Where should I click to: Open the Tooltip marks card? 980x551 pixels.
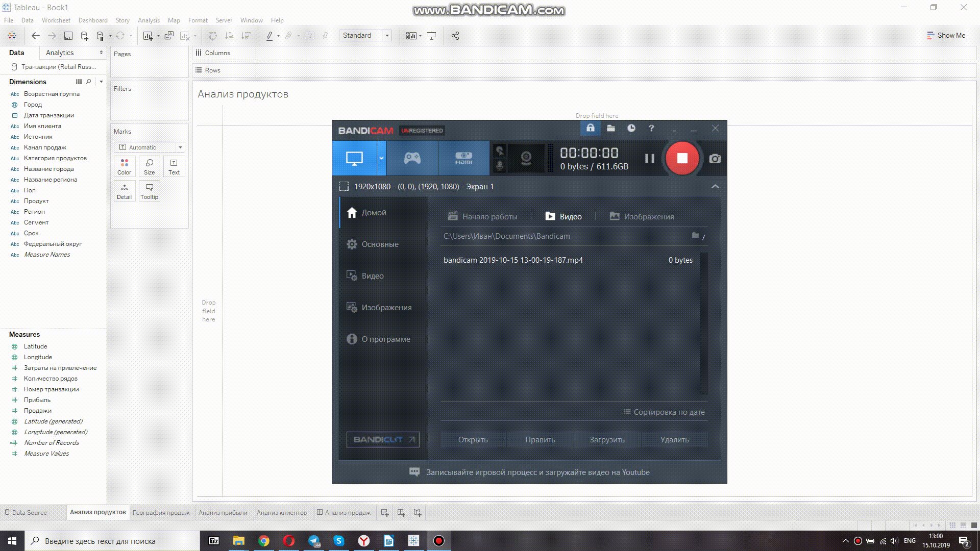click(x=149, y=191)
